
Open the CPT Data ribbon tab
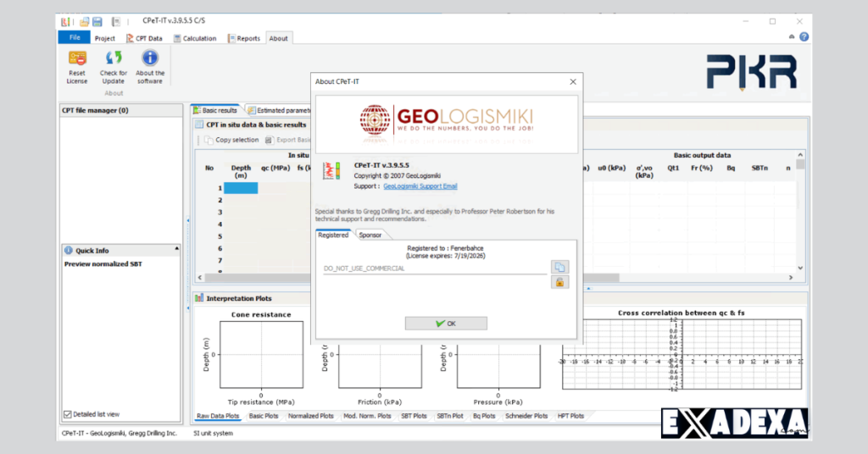click(144, 38)
